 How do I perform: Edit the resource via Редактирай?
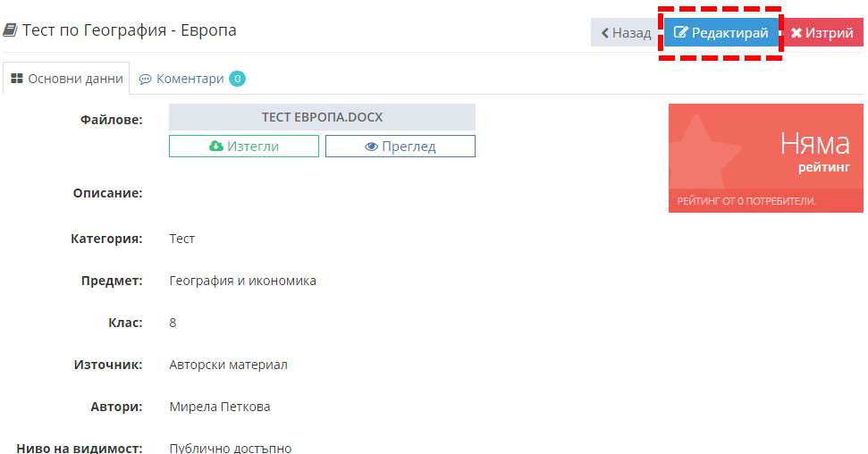pos(721,33)
